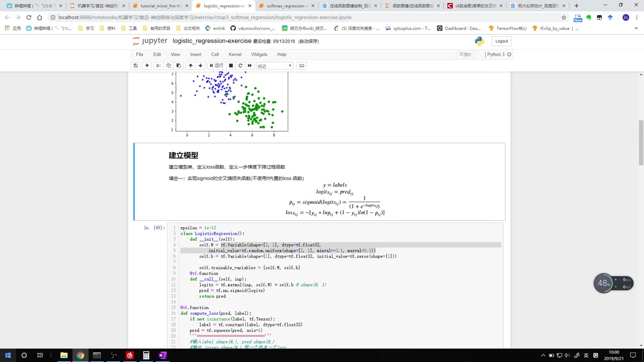
Task: Click the notebook title logistic_regression-exercise
Action: [212, 41]
